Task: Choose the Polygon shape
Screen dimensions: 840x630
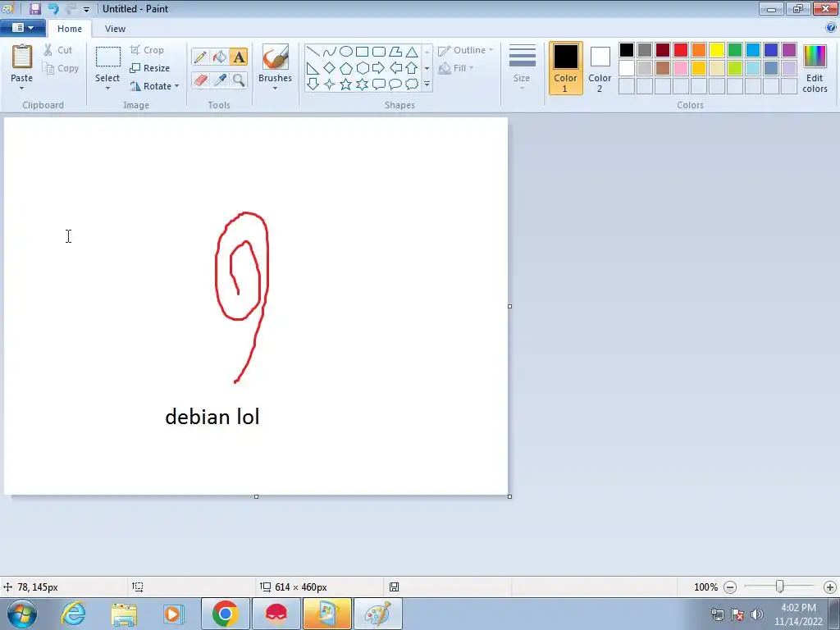Action: tap(395, 52)
